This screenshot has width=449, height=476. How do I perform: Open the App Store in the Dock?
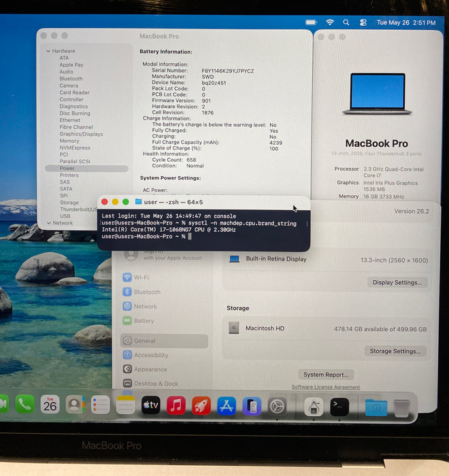[x=227, y=406]
